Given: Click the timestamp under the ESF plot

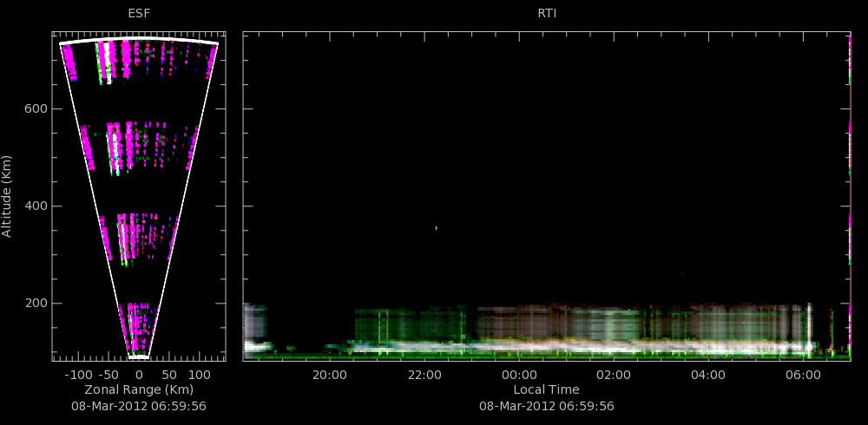Looking at the screenshot, I should click(139, 406).
